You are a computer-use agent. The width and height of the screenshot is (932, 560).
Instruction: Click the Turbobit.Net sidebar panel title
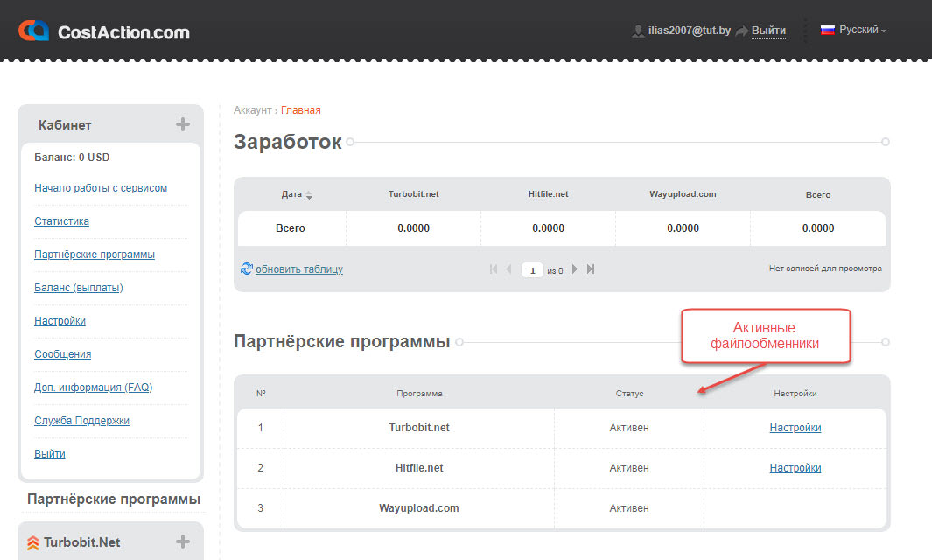[x=82, y=542]
